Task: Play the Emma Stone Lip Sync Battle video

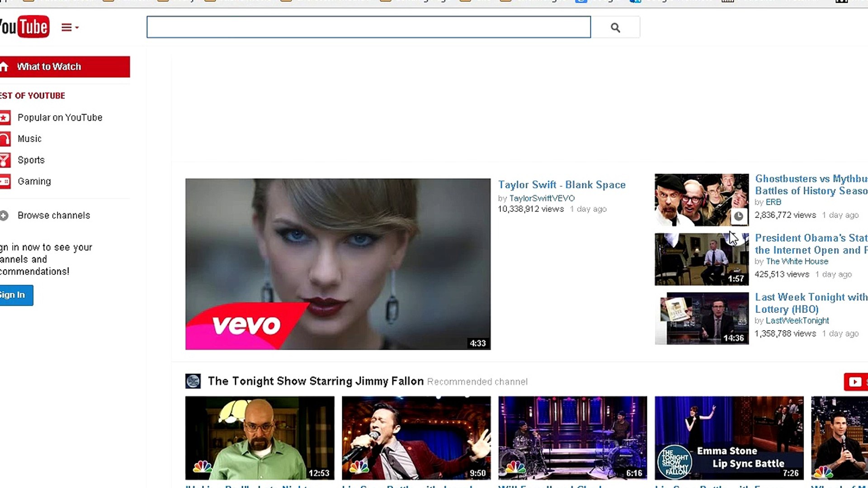Action: pyautogui.click(x=728, y=437)
